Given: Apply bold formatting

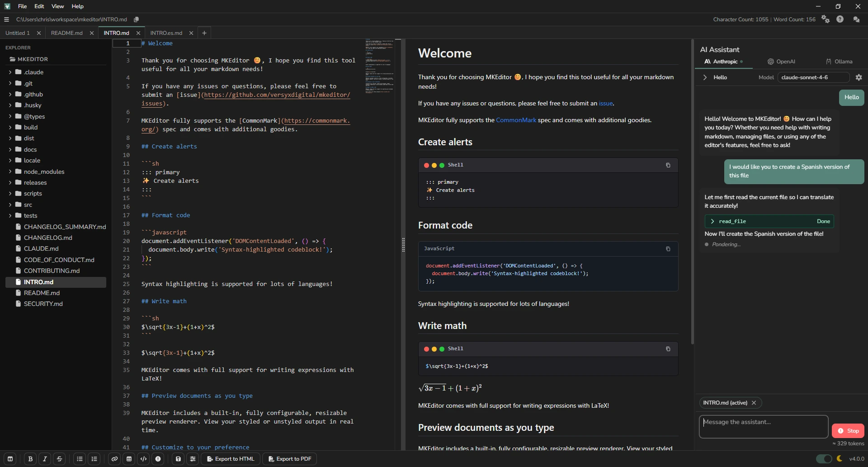Looking at the screenshot, I should click(30, 459).
